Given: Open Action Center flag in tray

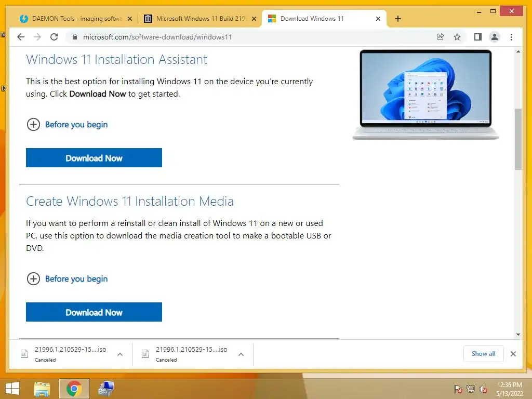Looking at the screenshot, I should (x=458, y=389).
